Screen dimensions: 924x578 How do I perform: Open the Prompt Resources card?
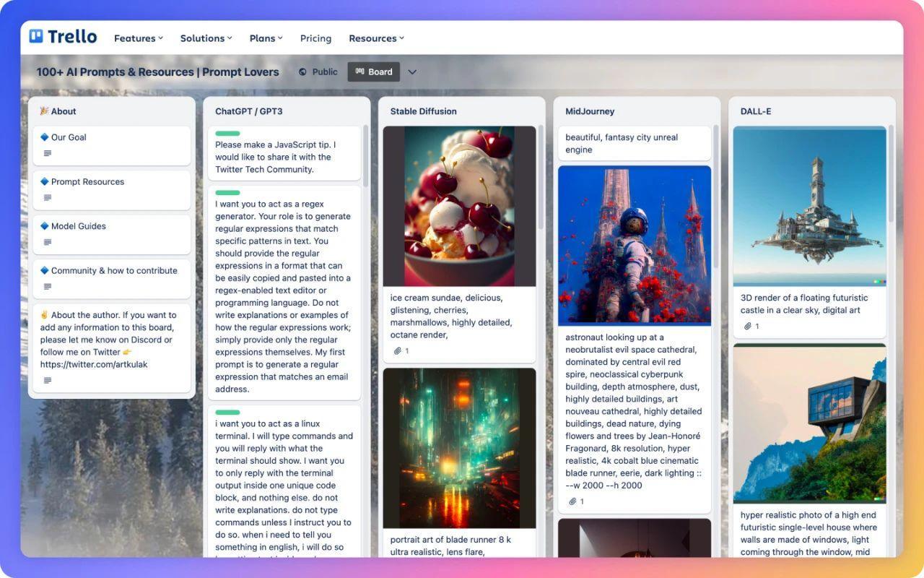click(x=112, y=190)
